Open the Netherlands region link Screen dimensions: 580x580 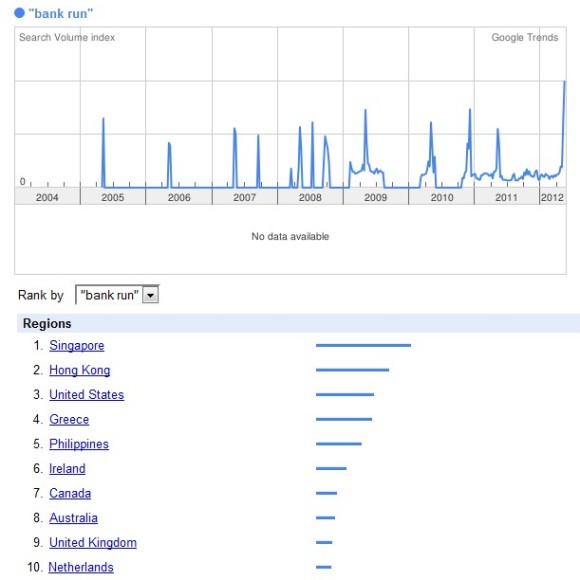coord(81,567)
